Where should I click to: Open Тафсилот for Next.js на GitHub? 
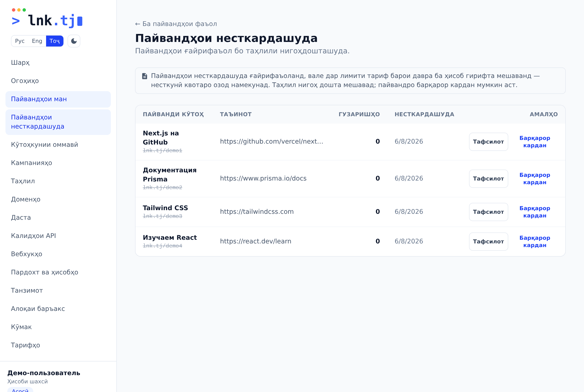pyautogui.click(x=488, y=142)
